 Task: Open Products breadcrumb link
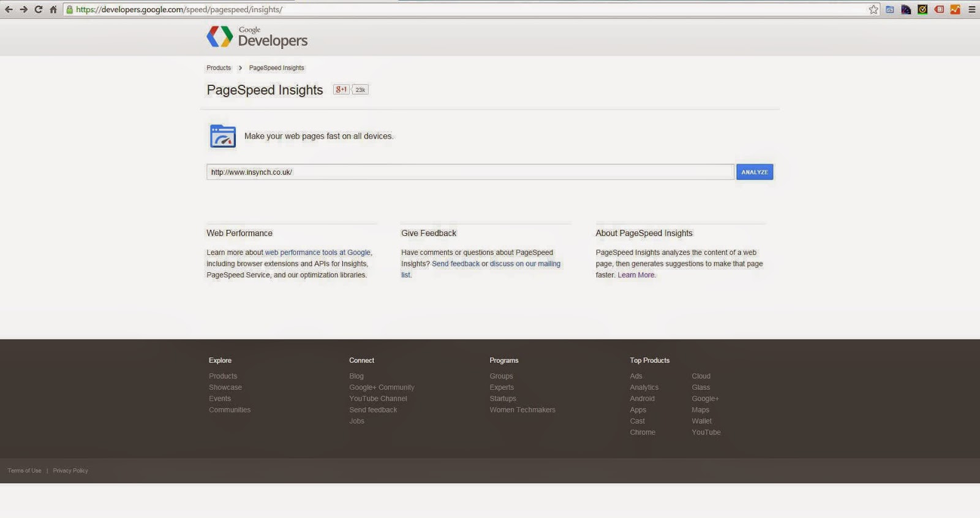[x=219, y=68]
